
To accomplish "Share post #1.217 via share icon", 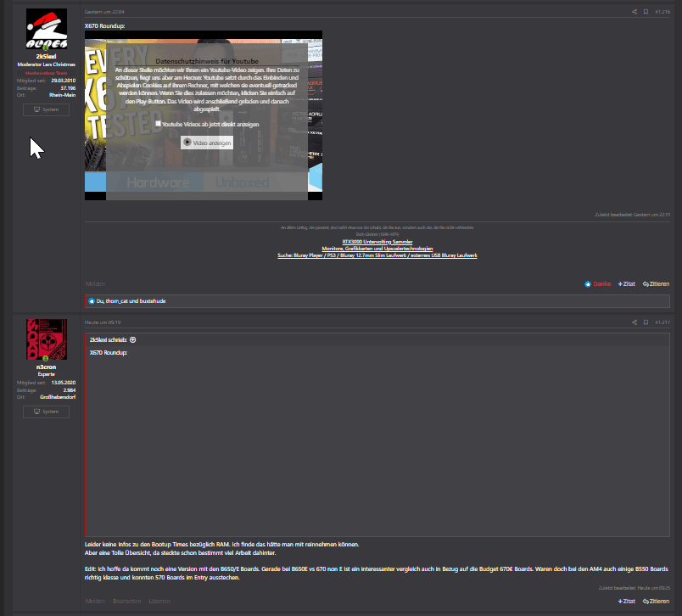I will coord(634,322).
